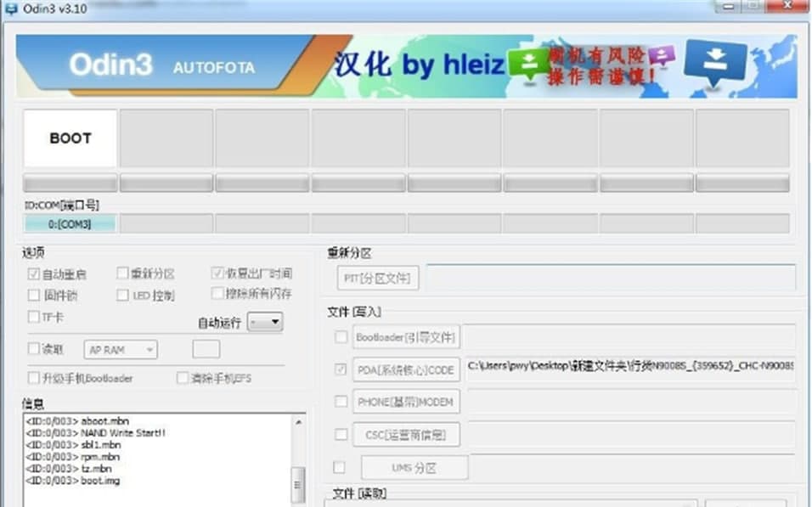The height and width of the screenshot is (507, 812).
Task: Click the Odin3 AUTOFOTA logo
Action: click(162, 65)
